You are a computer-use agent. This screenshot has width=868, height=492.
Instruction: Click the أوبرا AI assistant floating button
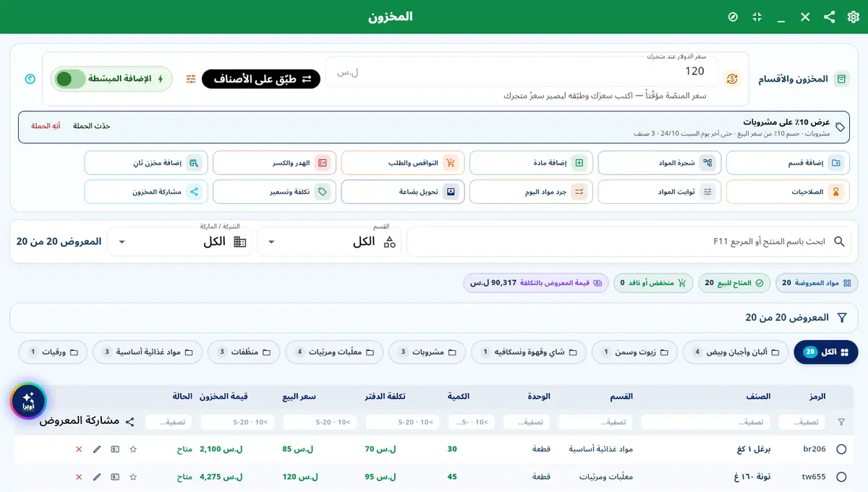(28, 401)
